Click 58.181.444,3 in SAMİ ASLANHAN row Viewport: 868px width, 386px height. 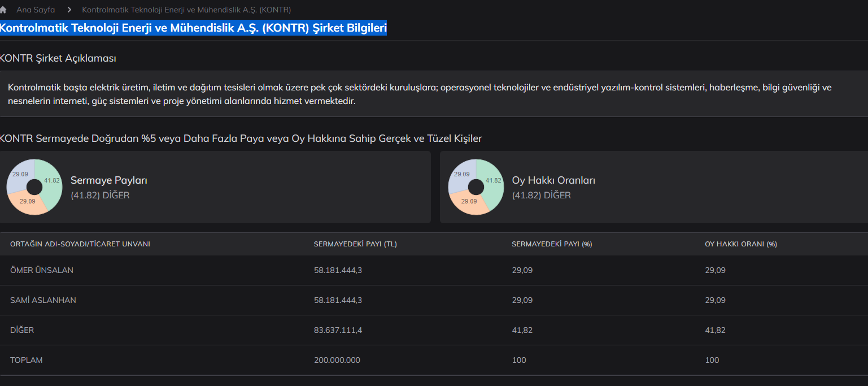[x=338, y=300]
